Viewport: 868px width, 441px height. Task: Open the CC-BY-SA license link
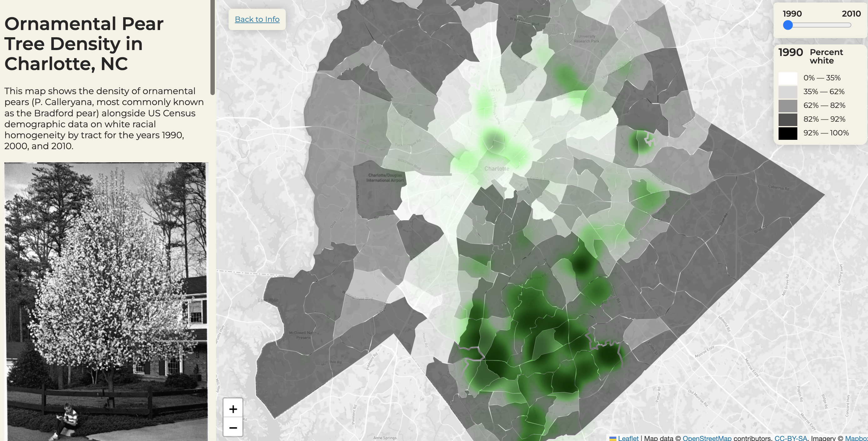[x=790, y=438]
